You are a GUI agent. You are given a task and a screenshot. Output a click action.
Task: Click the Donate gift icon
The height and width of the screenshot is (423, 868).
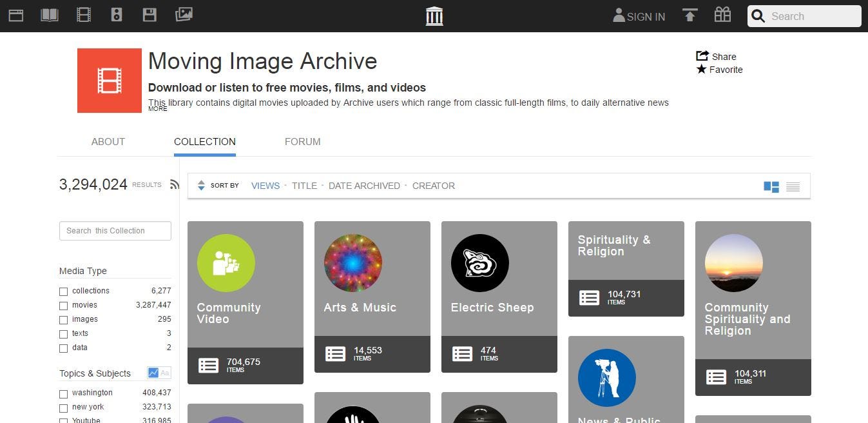(722, 15)
